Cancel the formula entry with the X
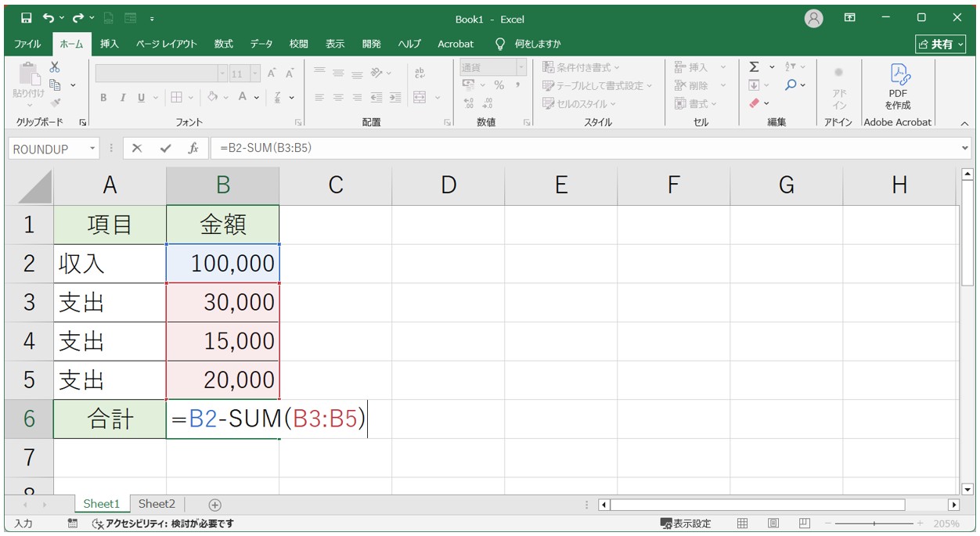Screen dimensions: 980x536 (x=137, y=148)
